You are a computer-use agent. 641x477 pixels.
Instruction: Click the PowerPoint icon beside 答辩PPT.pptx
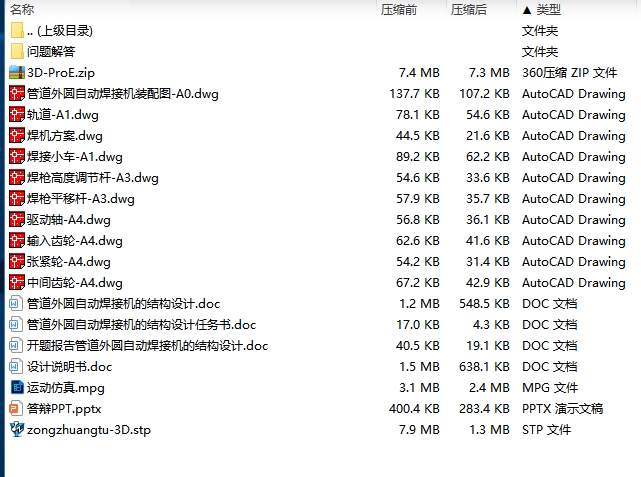point(15,409)
